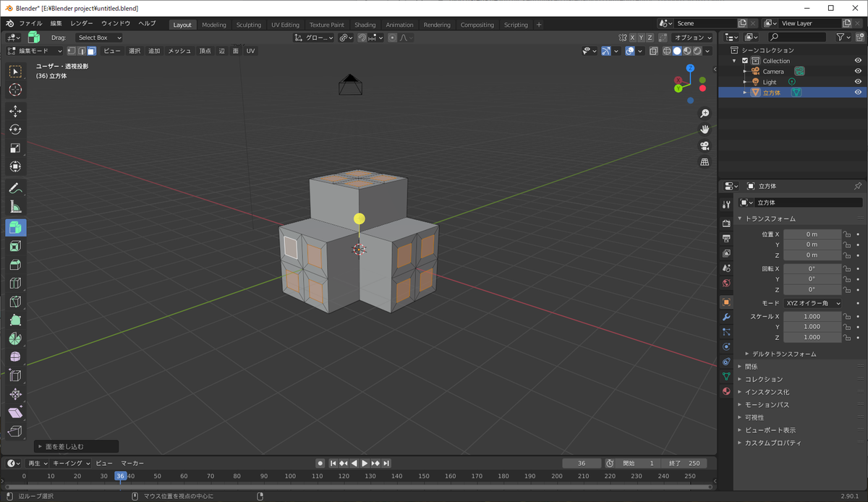Toggle X axis mirror button

[631, 38]
